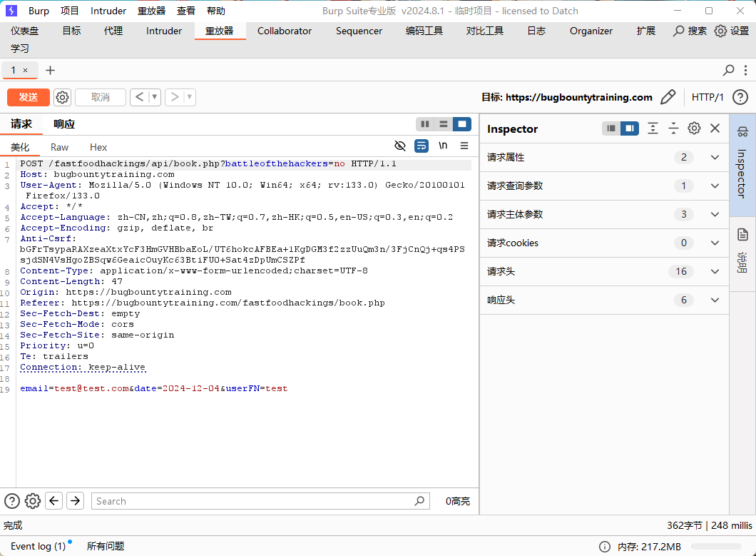The width and height of the screenshot is (756, 556).
Task: Open history dropdown beside back arrow
Action: pos(154,97)
